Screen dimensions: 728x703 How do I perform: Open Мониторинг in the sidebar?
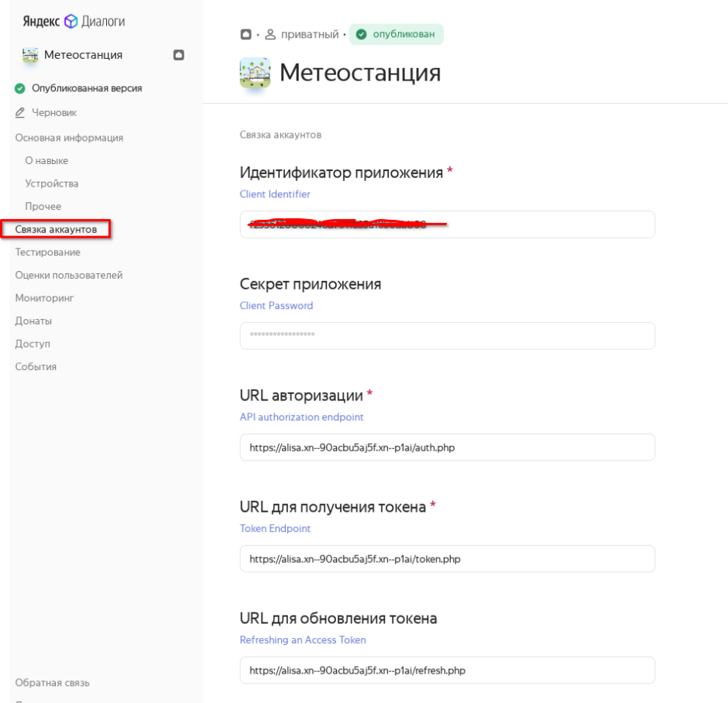coord(44,298)
